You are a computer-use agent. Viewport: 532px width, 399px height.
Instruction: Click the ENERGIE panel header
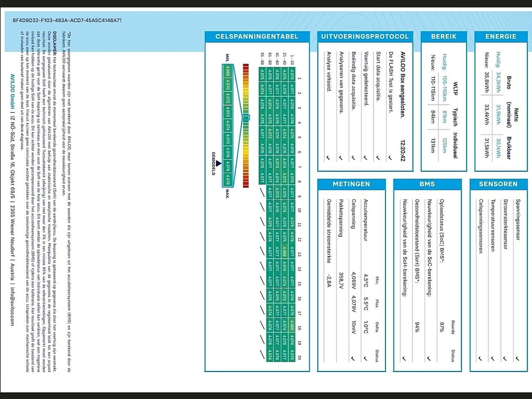(500, 37)
